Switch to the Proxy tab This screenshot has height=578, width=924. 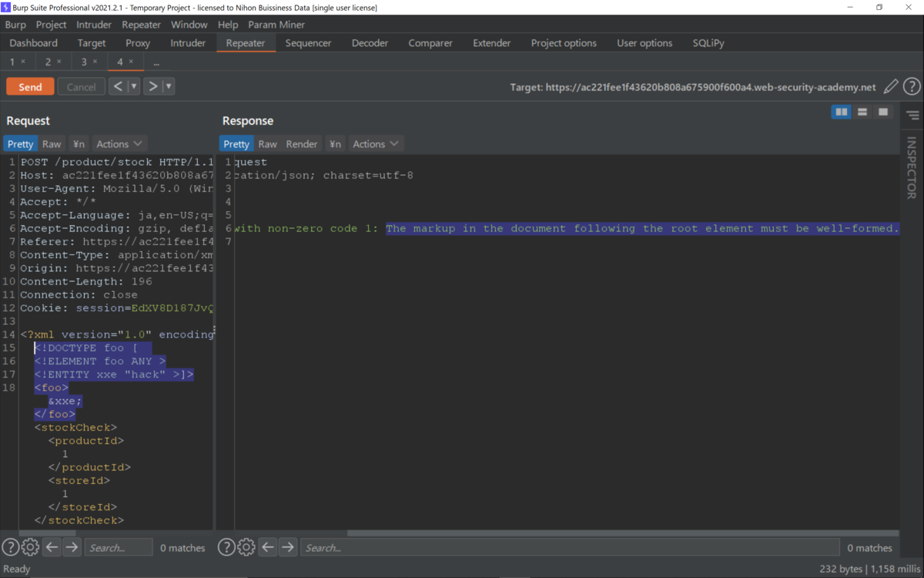click(x=138, y=43)
